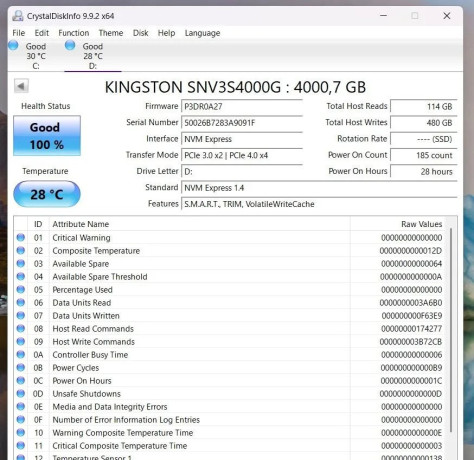Click the Serial Number field
474x460 pixels.
(x=242, y=123)
